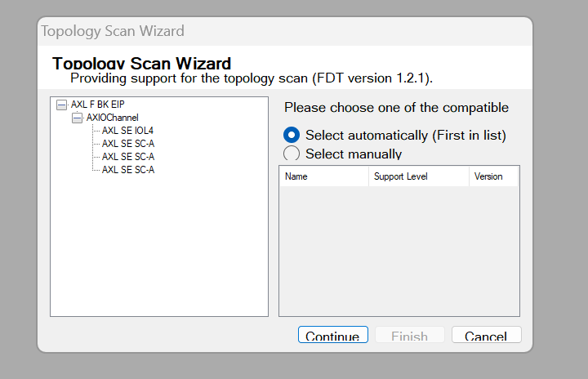This screenshot has height=379, width=588.
Task: Collapse the AXL F BK EIP node
Action: pos(61,105)
